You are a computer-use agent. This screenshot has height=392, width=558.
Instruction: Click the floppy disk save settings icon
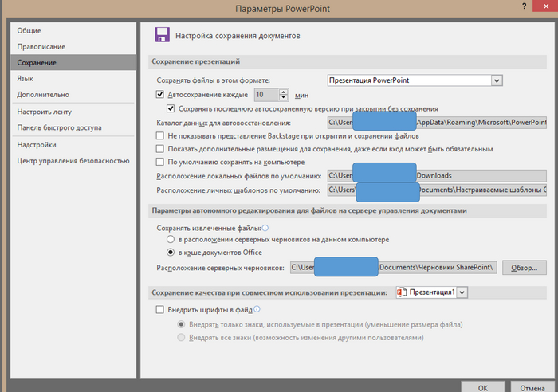pos(162,34)
